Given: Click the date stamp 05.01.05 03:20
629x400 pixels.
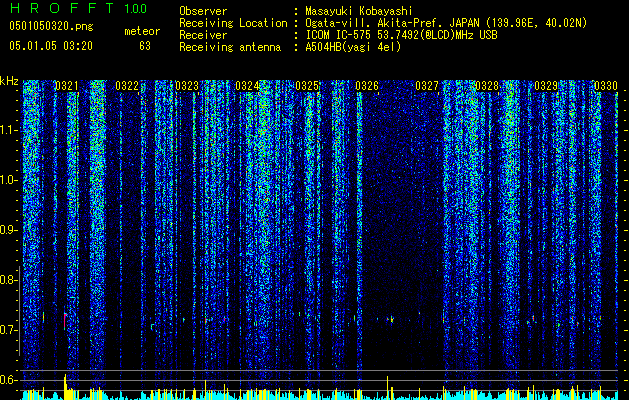Looking at the screenshot, I should pyautogui.click(x=51, y=46).
